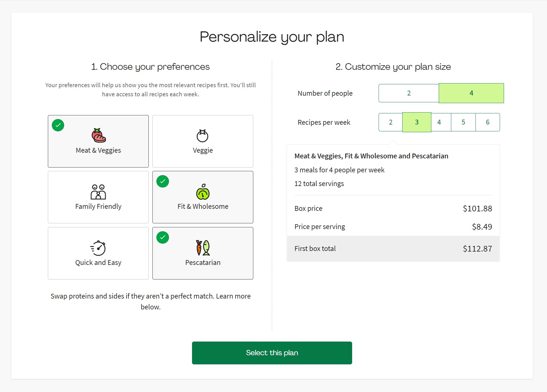The width and height of the screenshot is (547, 392).
Task: Choose 2 recipes per week
Action: coord(390,122)
